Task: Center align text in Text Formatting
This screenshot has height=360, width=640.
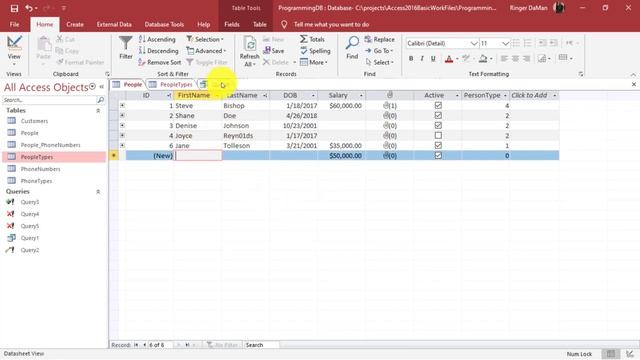Action: 515,59
